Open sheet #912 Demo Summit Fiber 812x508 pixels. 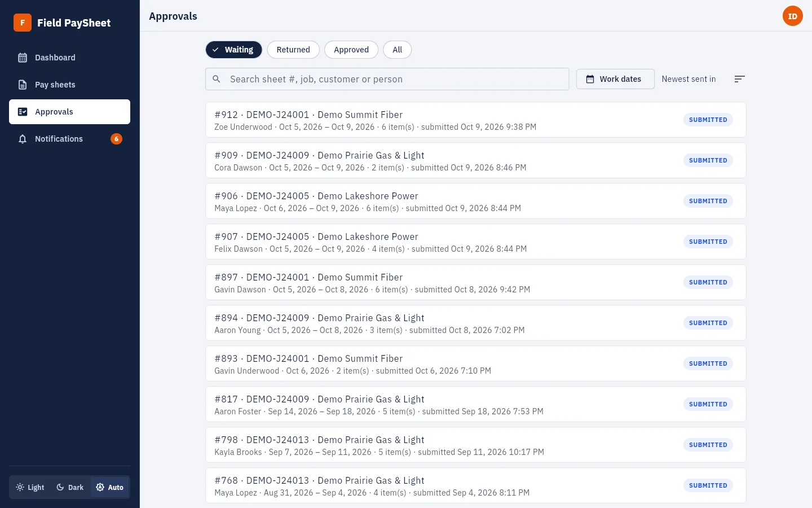click(476, 120)
